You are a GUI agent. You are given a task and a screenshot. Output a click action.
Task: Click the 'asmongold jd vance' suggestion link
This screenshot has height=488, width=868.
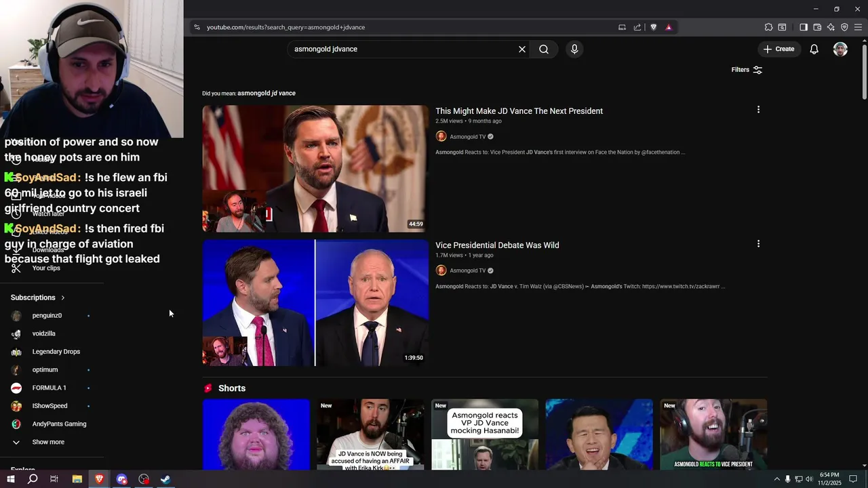(x=267, y=93)
